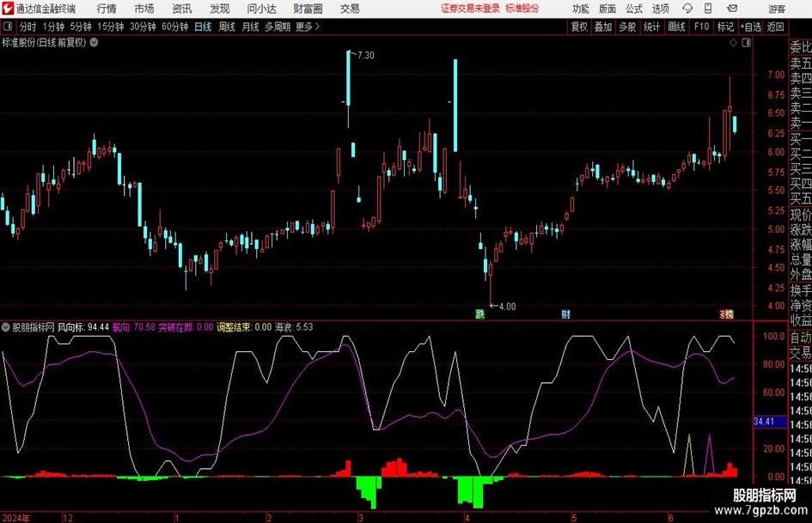Image resolution: width=812 pixels, height=523 pixels.
Task: Open the 交易 menu
Action: pyautogui.click(x=350, y=9)
